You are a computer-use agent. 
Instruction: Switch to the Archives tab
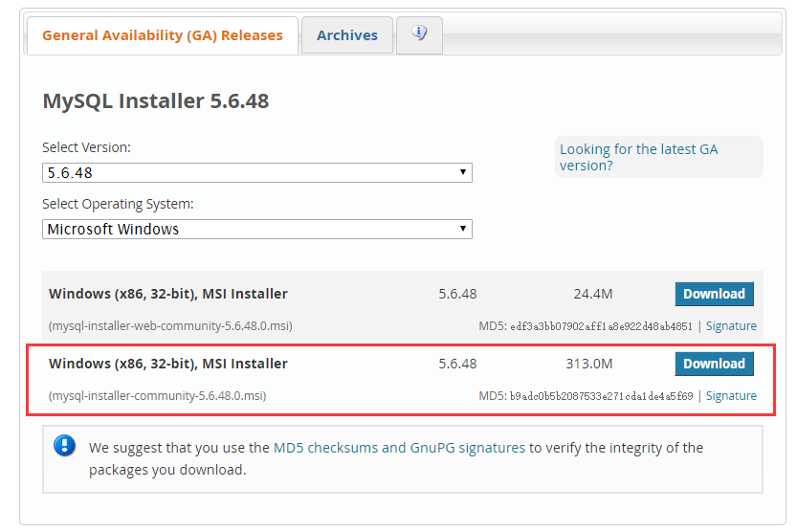346,35
